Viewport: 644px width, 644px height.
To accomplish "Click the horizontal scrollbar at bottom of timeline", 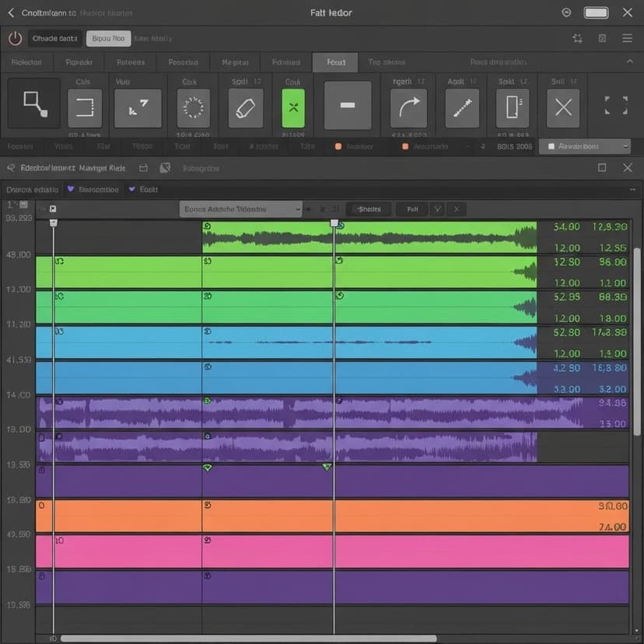I will click(x=249, y=639).
